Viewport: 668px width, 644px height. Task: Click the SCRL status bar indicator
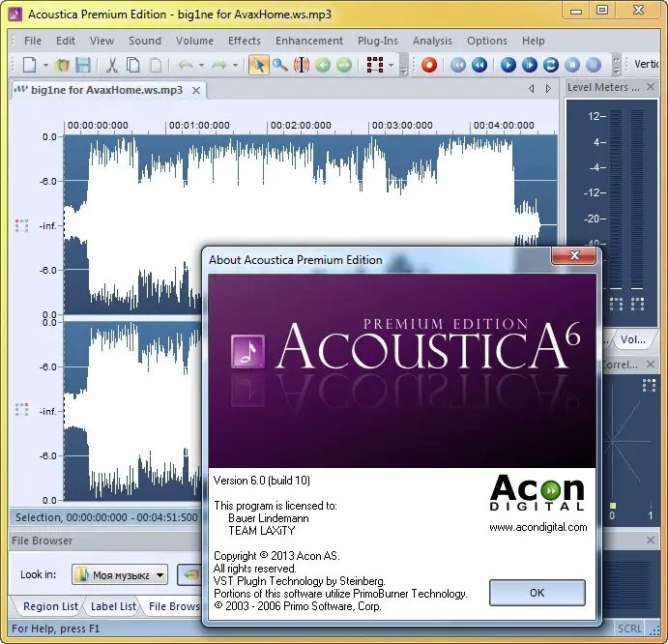point(629,629)
